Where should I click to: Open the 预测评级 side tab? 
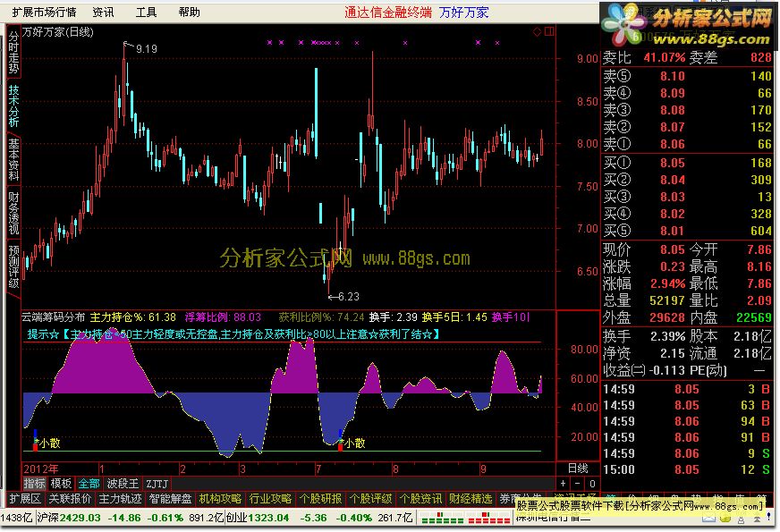click(13, 266)
